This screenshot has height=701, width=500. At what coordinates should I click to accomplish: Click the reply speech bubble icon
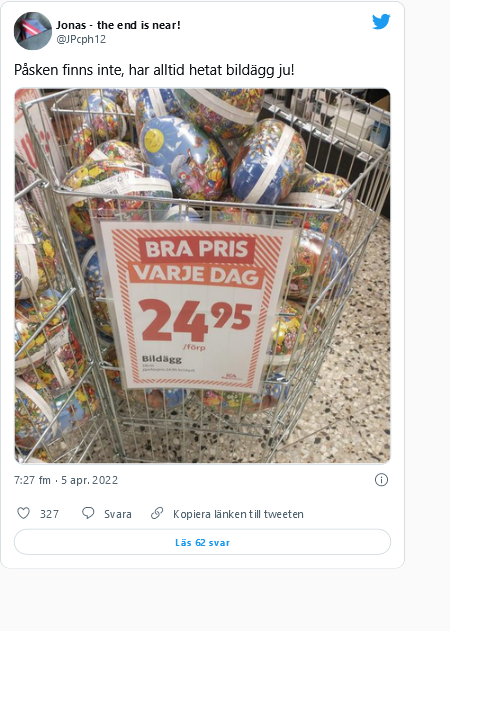88,513
